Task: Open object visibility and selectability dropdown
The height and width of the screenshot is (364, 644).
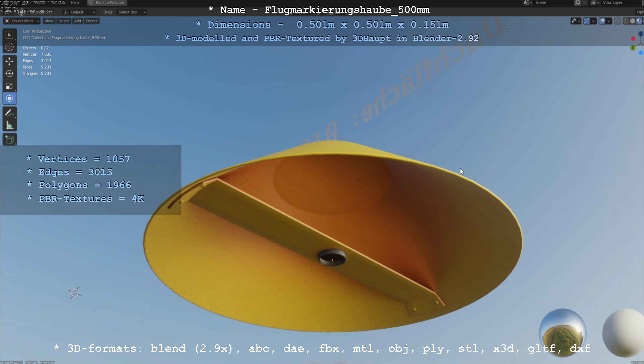Action: 576,21
